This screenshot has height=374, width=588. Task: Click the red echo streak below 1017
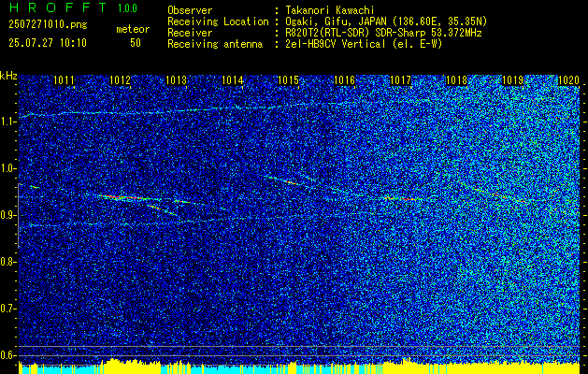coord(402,198)
